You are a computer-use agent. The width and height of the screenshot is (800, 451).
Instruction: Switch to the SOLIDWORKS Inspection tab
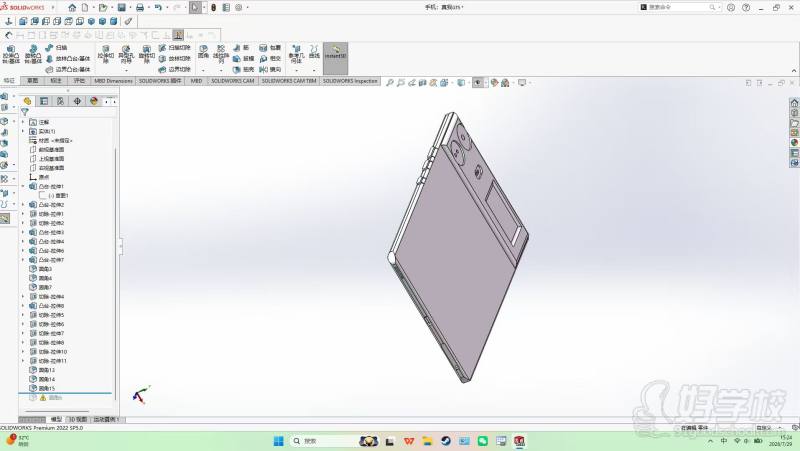pos(350,81)
